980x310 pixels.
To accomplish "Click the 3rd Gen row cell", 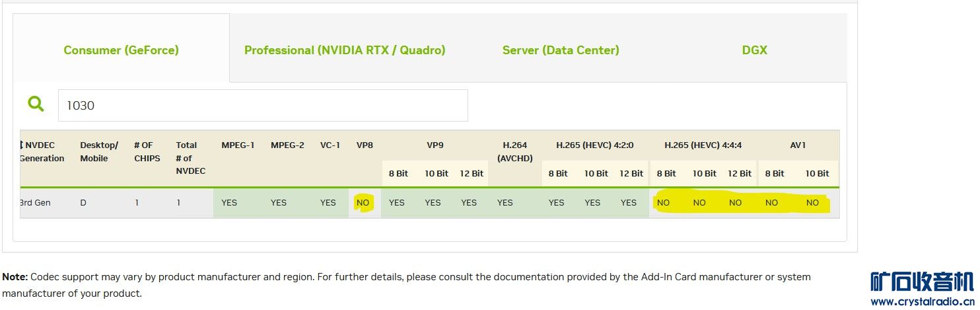I will point(35,203).
